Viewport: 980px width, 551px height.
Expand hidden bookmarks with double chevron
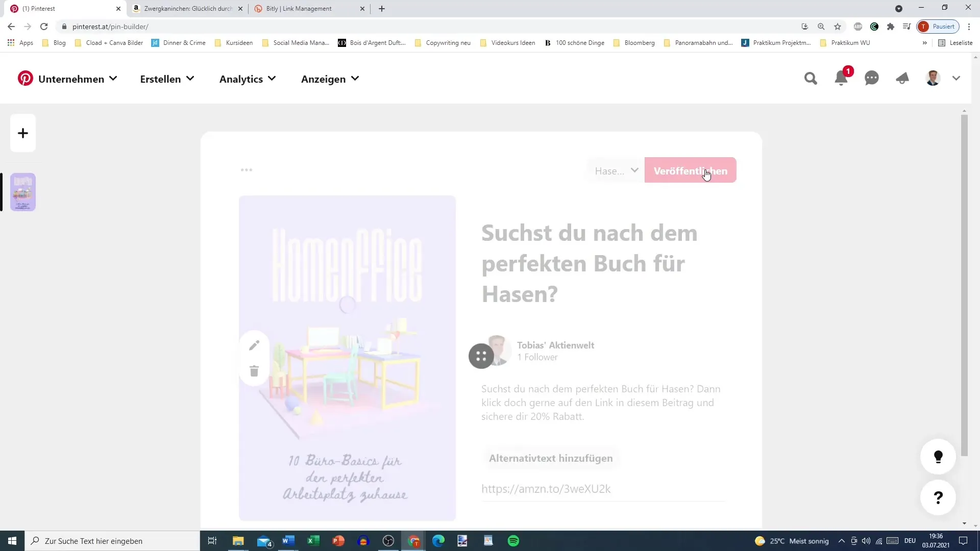coord(924,43)
